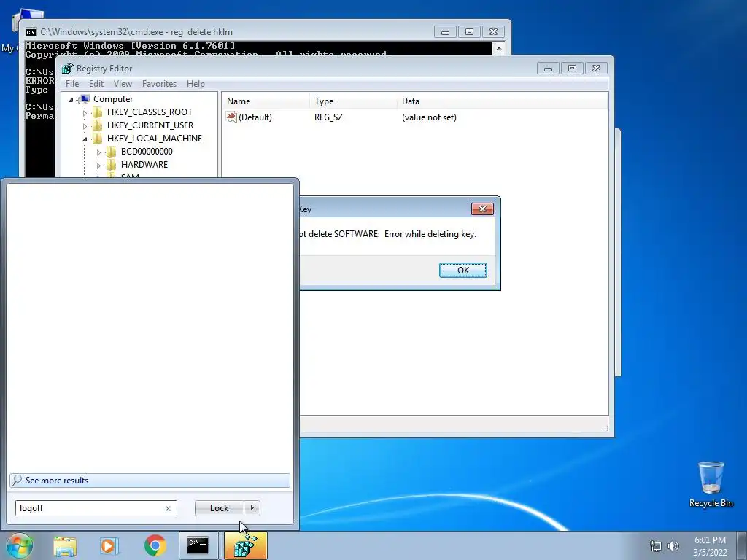Minimize the cmd.exe window
This screenshot has height=560, width=747.
click(445, 32)
